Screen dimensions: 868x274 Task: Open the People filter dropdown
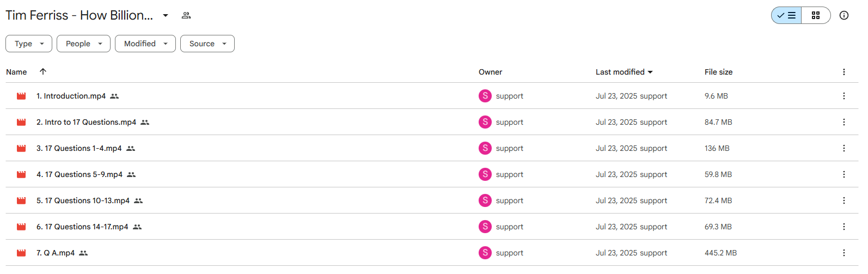coord(83,44)
